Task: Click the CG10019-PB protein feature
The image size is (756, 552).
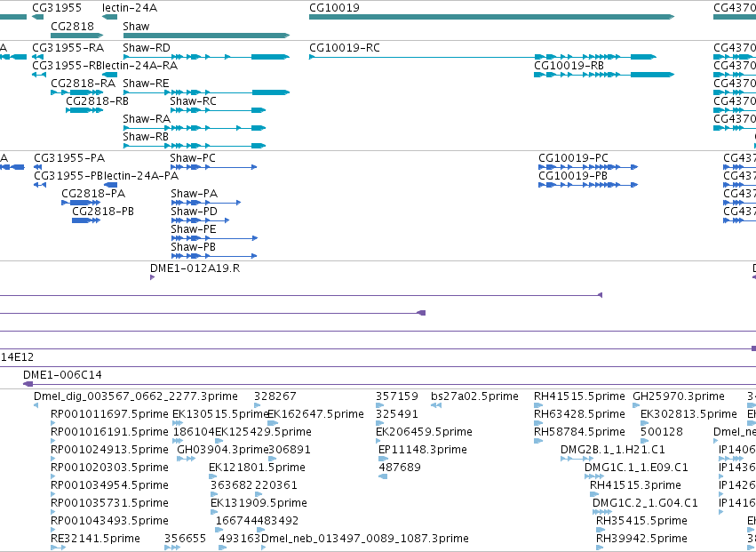Action: click(588, 185)
